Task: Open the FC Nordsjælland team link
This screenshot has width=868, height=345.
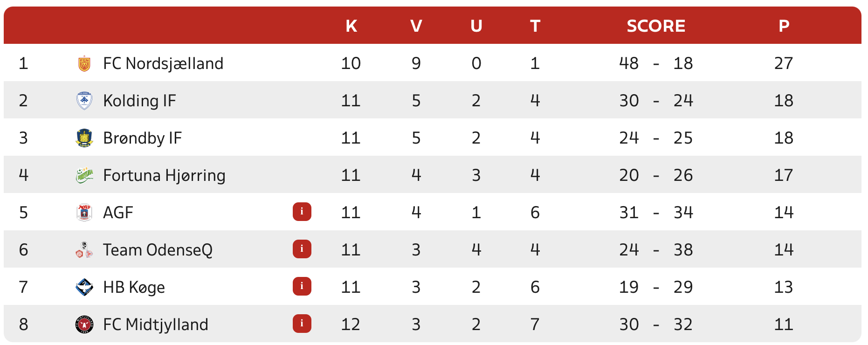Action: click(x=163, y=63)
